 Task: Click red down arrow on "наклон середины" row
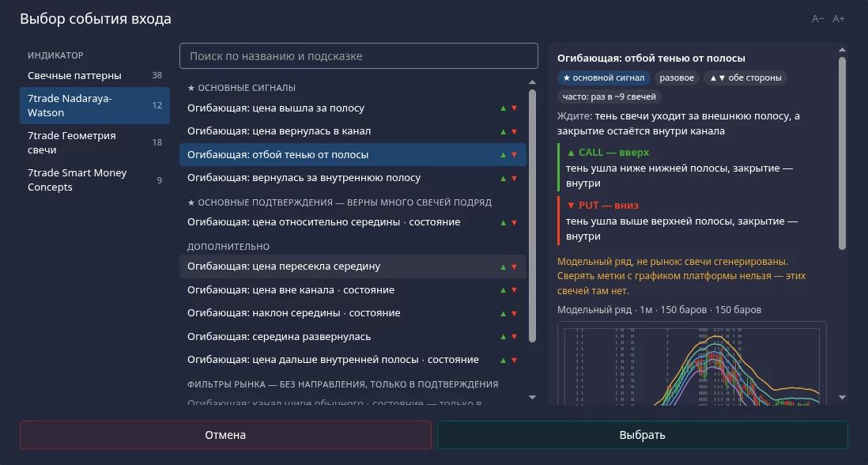[x=515, y=313]
